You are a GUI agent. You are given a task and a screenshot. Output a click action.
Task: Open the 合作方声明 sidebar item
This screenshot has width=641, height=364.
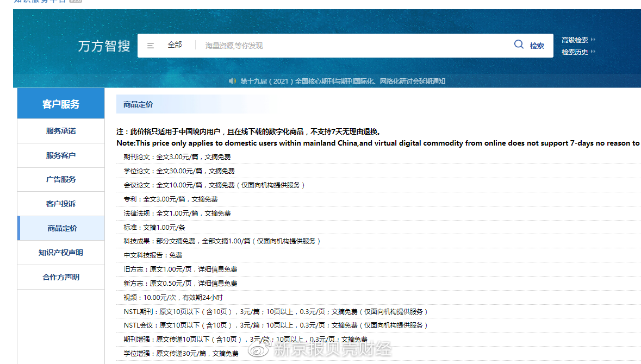click(61, 277)
